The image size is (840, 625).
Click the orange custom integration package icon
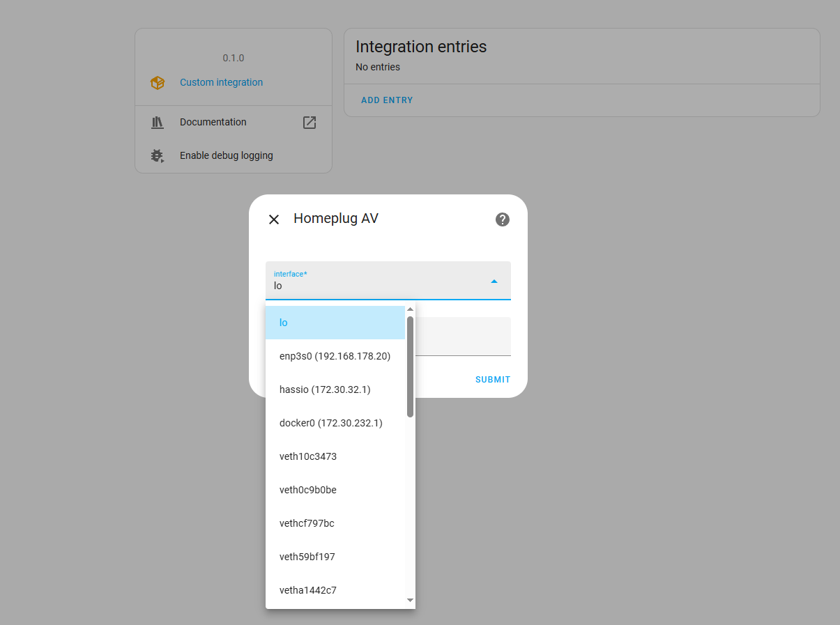(x=158, y=82)
